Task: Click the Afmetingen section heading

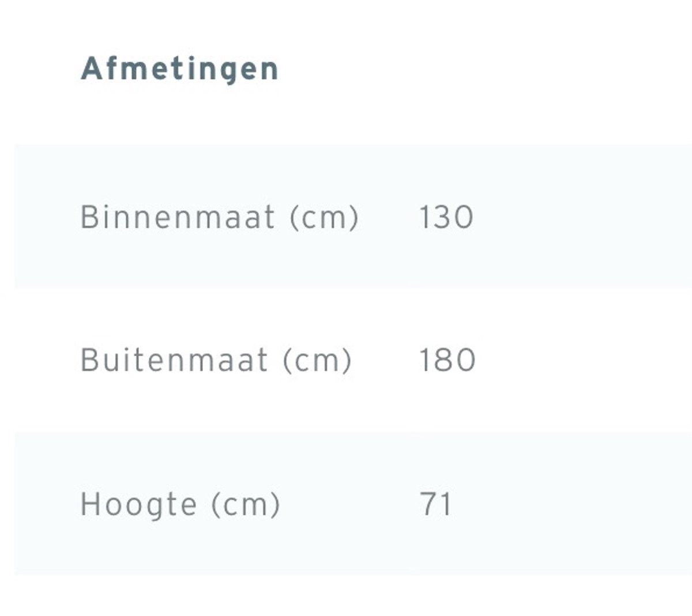Action: click(179, 70)
